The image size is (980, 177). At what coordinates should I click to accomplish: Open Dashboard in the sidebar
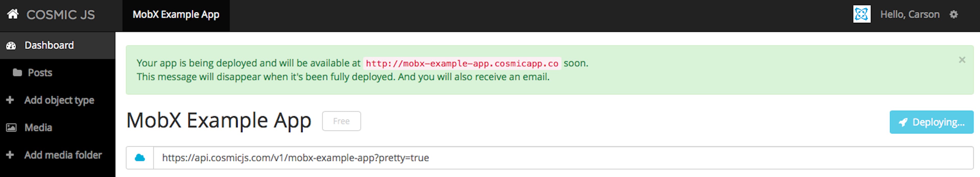[57, 45]
